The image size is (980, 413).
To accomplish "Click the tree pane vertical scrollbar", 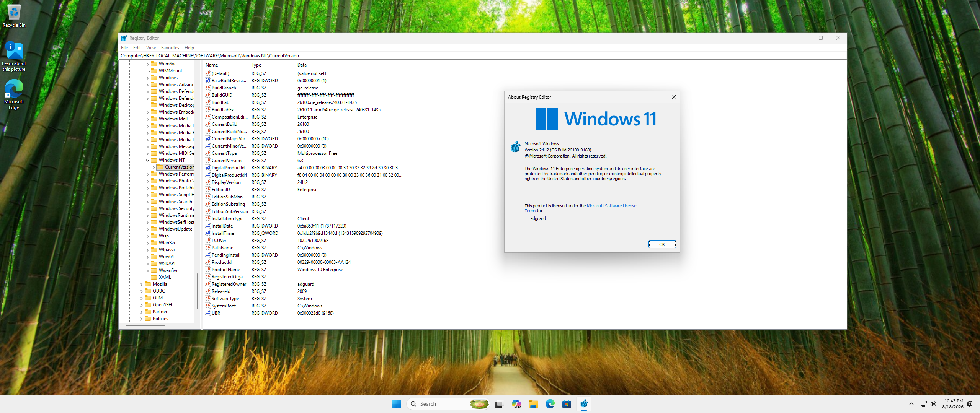I will click(x=197, y=291).
